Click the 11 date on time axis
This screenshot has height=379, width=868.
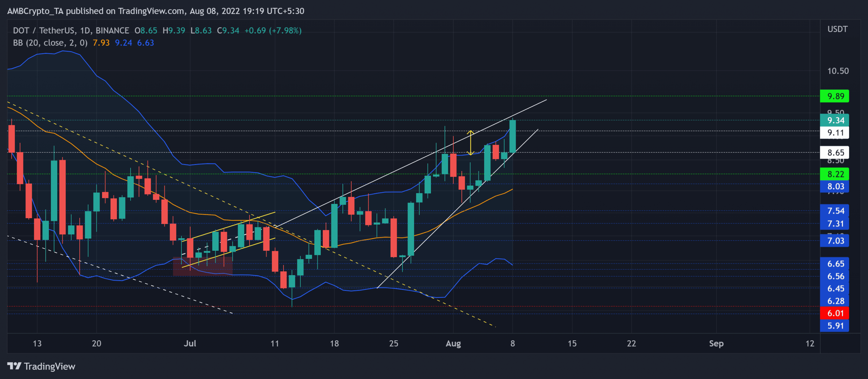point(275,343)
